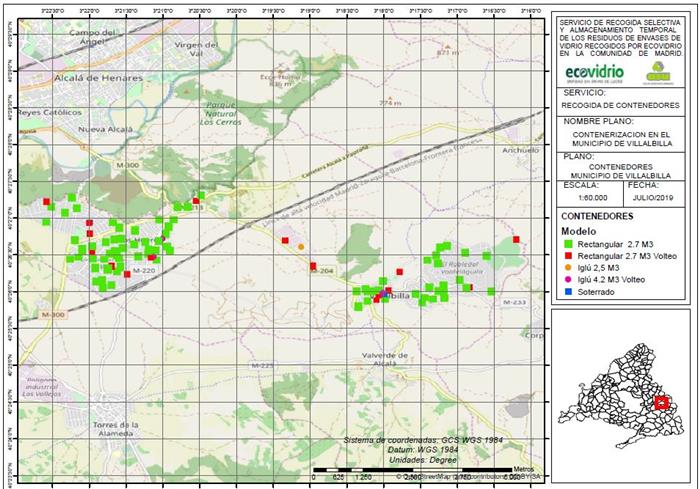Click the red Rectangular 2.7 M3 Volteo swatch

click(x=567, y=255)
